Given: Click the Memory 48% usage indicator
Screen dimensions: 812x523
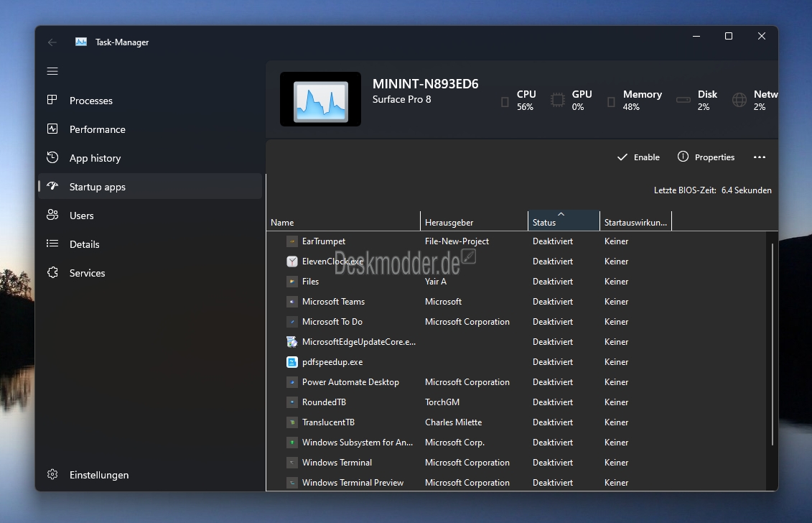Looking at the screenshot, I should [x=635, y=100].
